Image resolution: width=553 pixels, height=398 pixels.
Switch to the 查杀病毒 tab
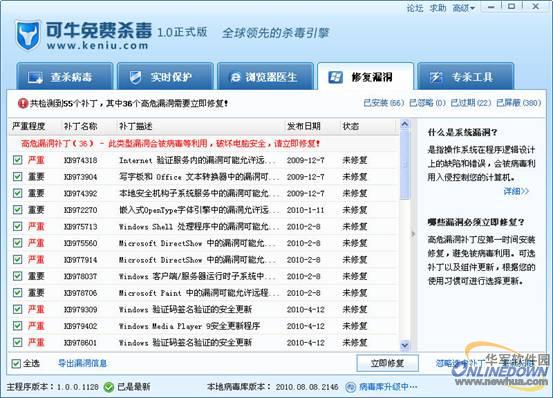[65, 76]
